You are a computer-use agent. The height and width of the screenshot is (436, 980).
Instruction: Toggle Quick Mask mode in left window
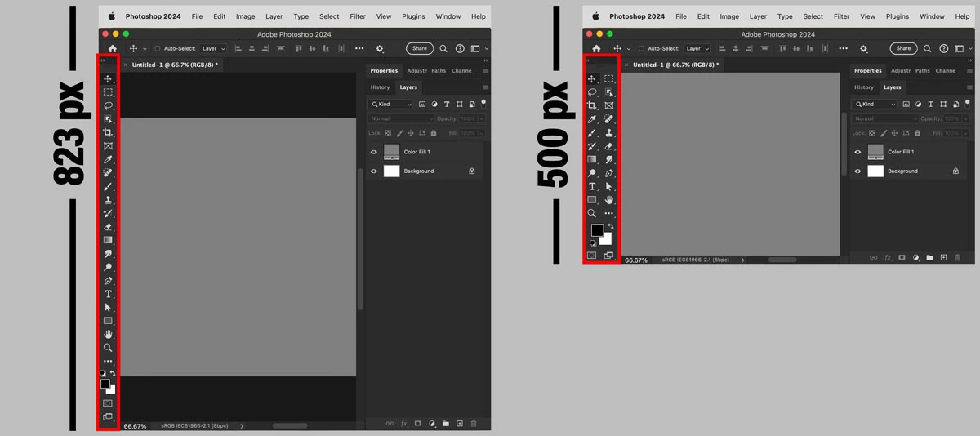(108, 403)
